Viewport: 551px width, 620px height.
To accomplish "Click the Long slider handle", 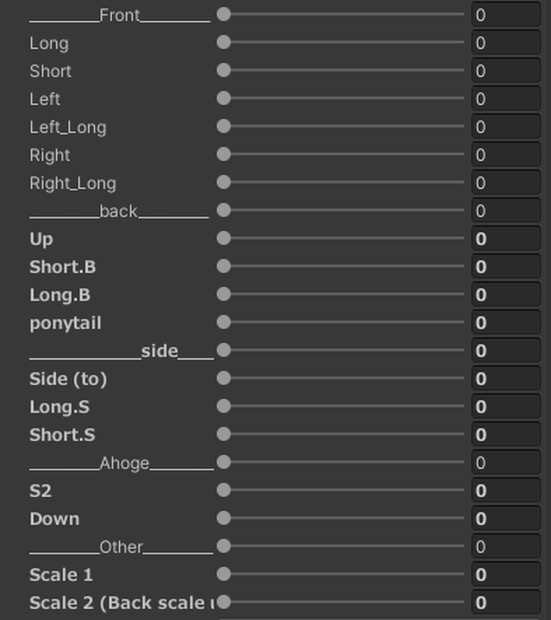I will coord(223,42).
